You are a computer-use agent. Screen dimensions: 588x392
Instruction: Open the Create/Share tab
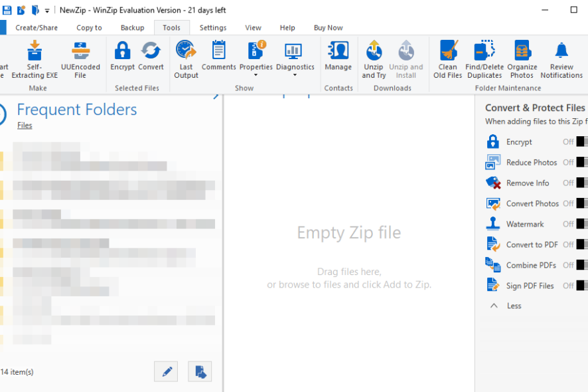[37, 28]
